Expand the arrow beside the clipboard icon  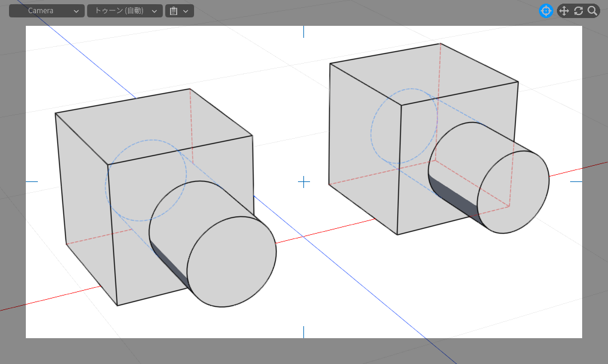[186, 11]
